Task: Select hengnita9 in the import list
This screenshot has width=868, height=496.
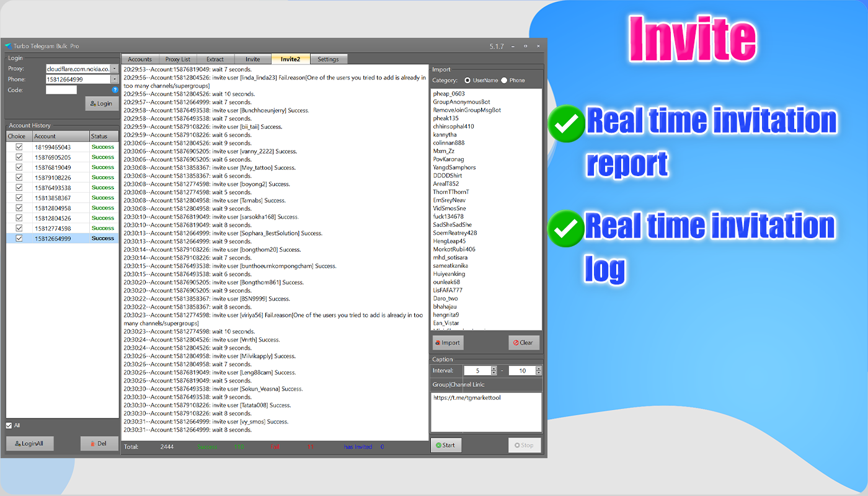Action: (x=446, y=315)
